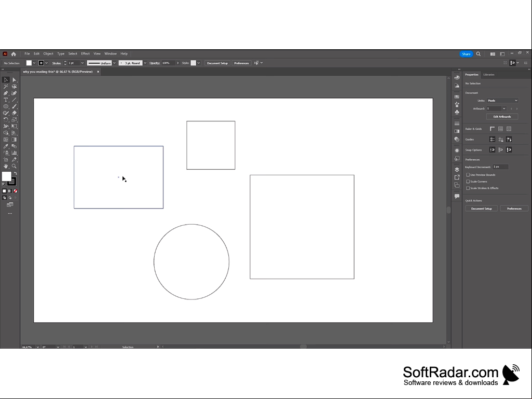Viewport: 532px width, 399px height.
Task: Select the Eyedropper tool
Action: pos(6,146)
